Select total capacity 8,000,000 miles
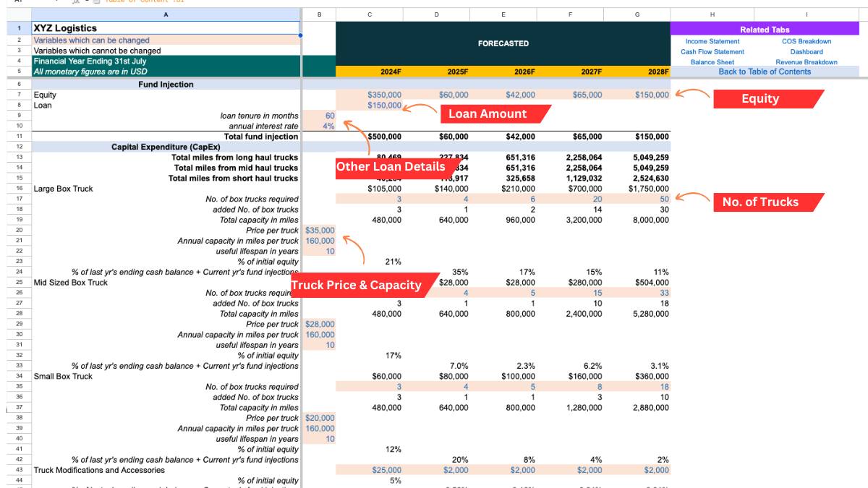This screenshot has height=488, width=868. coord(637,220)
